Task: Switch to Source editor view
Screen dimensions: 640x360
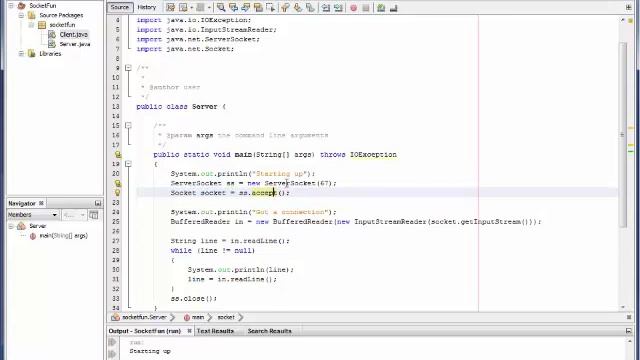Action: (x=120, y=7)
